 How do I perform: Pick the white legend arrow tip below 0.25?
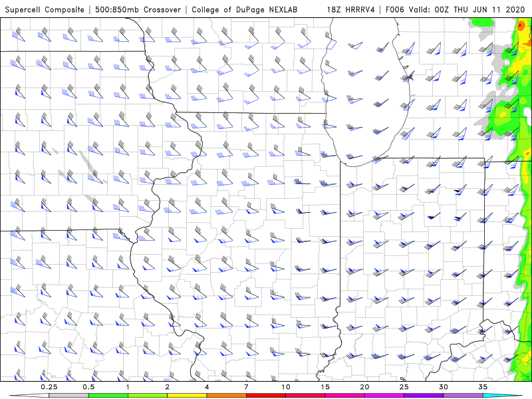click(29, 396)
